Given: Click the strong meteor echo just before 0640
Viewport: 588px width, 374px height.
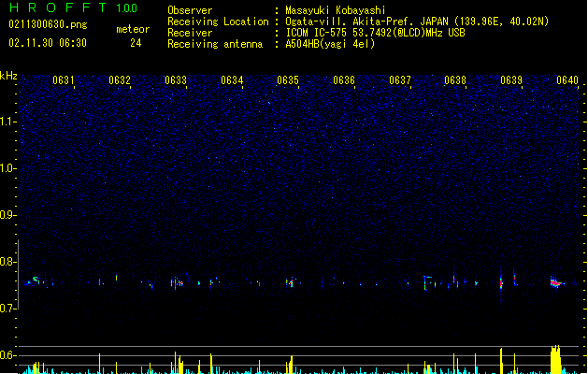Looking at the screenshot, I should (x=556, y=282).
